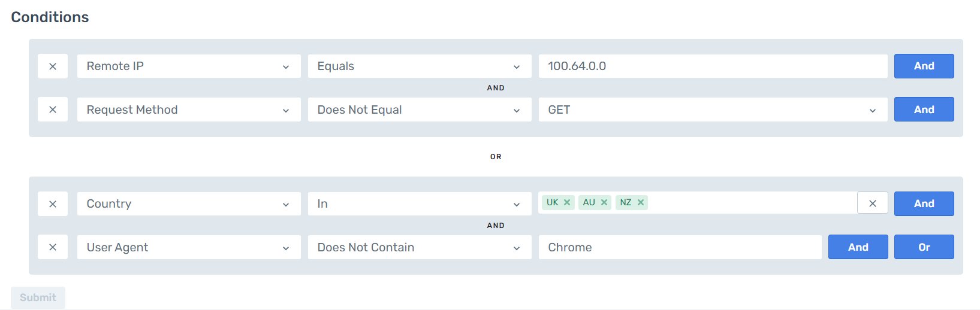
Task: Open the Does Not Equal operator dropdown
Action: [420, 110]
